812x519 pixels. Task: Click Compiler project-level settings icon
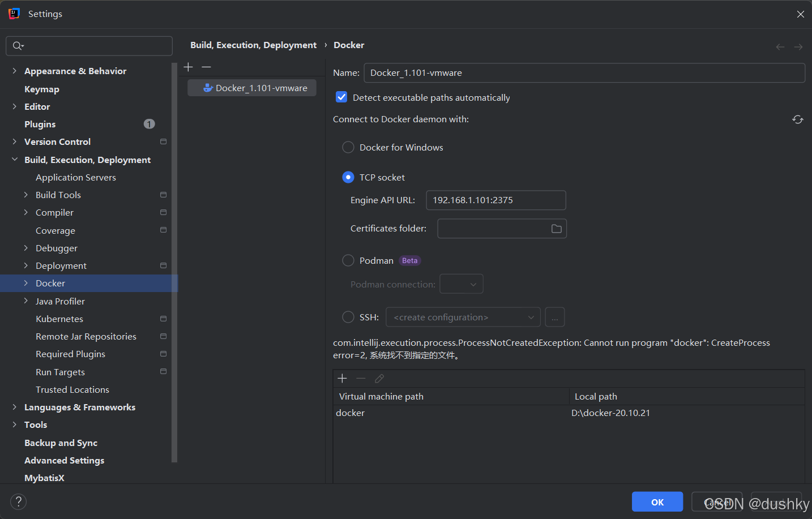(163, 212)
